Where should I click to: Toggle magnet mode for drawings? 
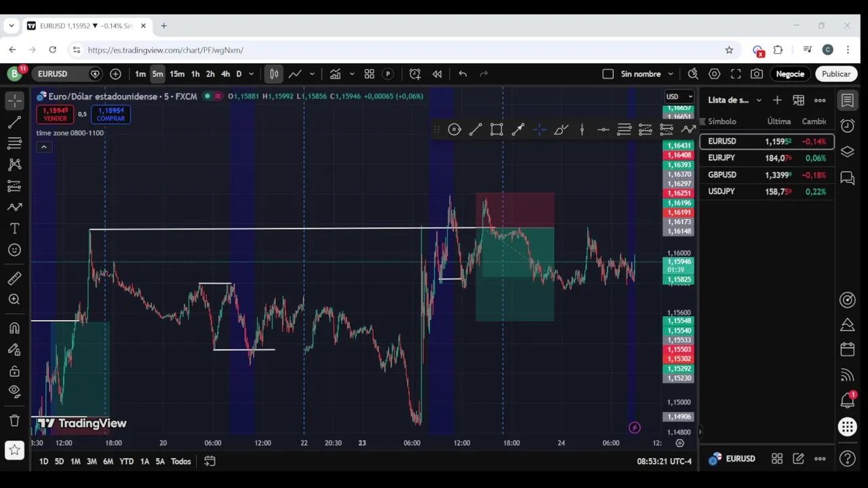pos(14,329)
